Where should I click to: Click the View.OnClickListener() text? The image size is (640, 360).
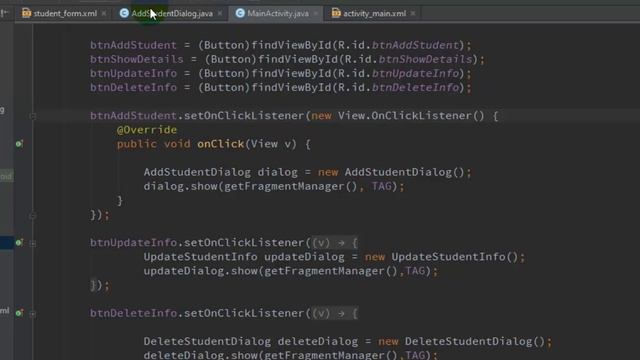pos(411,116)
